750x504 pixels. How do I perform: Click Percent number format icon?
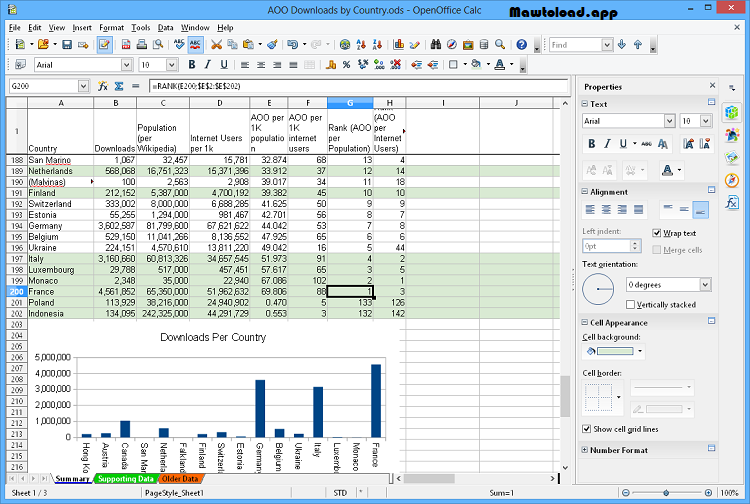346,65
